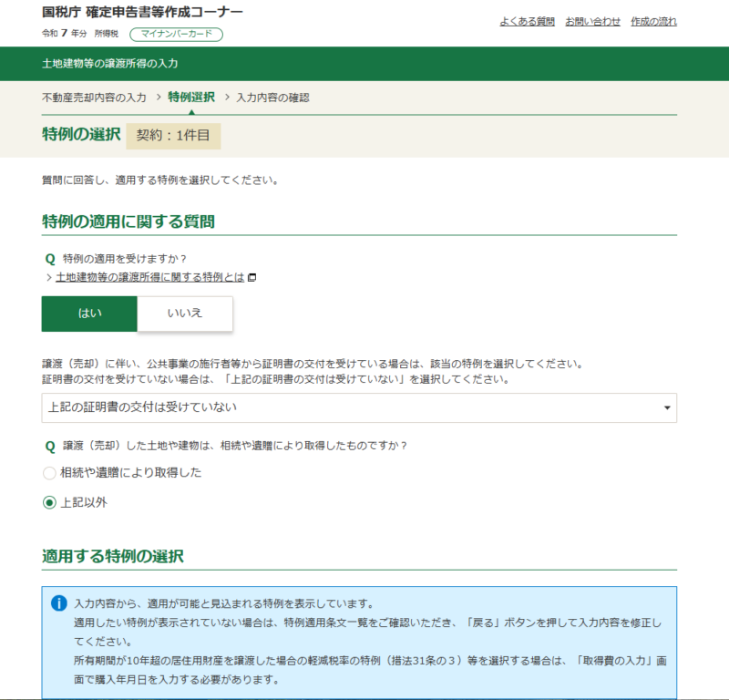Open the 作成の流れ link

point(652,20)
